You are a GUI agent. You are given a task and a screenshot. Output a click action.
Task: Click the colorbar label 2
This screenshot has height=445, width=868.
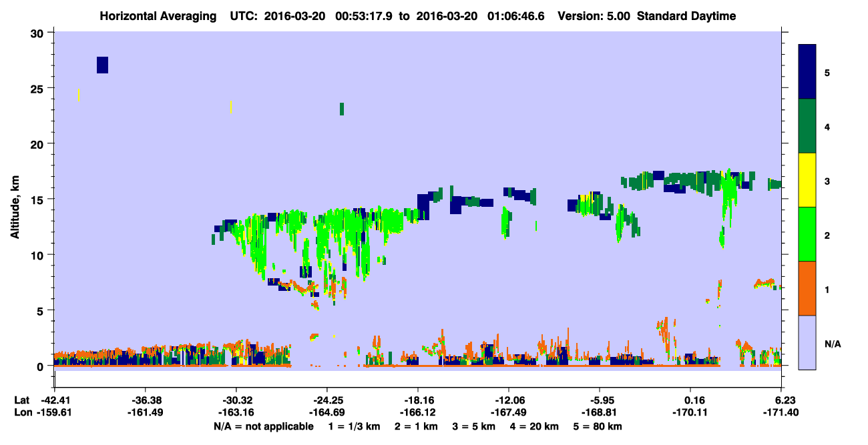tap(827, 235)
